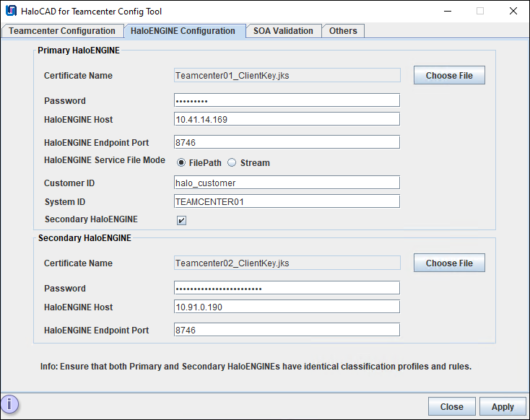Click HaloENGINE Host field with 10.91.0.190
This screenshot has height=420, width=530.
click(x=287, y=307)
